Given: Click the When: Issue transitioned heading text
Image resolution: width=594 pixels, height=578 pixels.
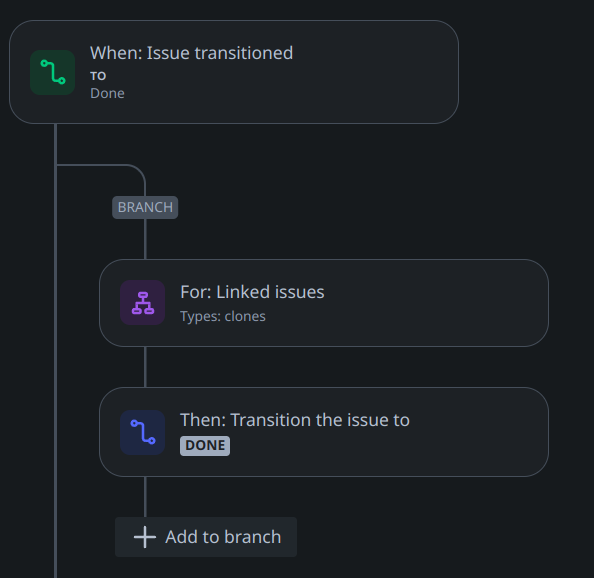Looking at the screenshot, I should [x=191, y=53].
